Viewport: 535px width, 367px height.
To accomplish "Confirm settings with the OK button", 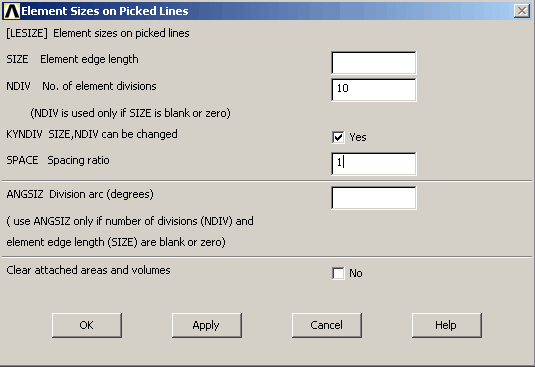I will [87, 325].
